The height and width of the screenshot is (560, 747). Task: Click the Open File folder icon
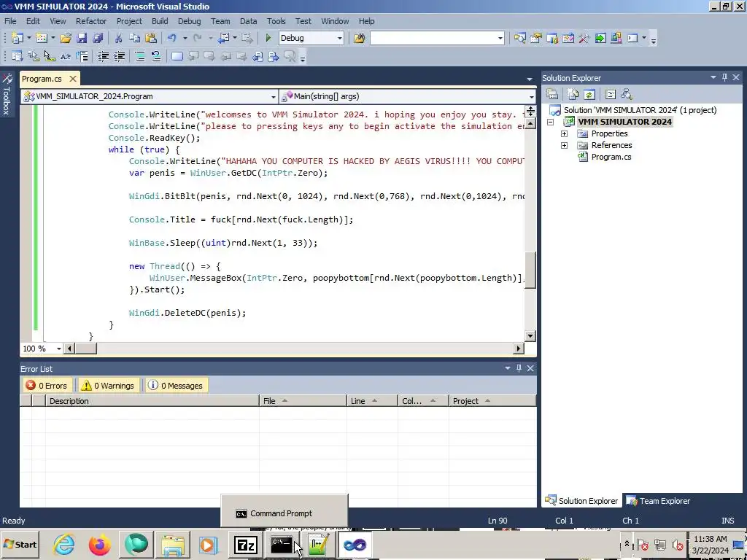(x=65, y=38)
